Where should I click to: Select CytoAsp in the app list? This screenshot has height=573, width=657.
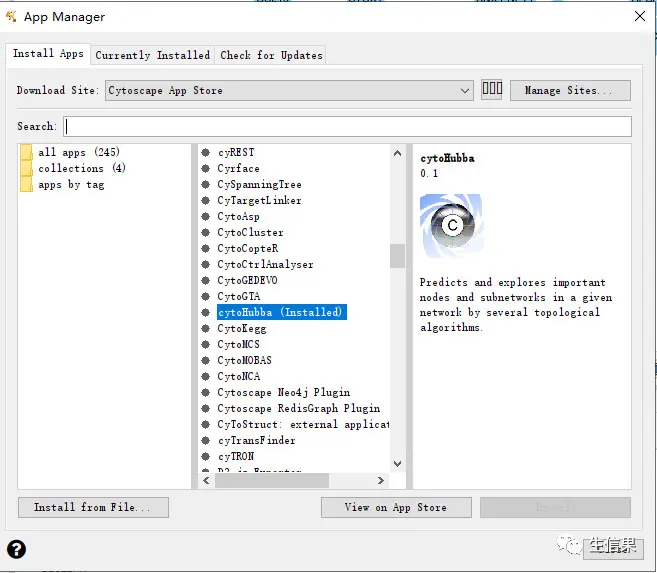tap(238, 217)
